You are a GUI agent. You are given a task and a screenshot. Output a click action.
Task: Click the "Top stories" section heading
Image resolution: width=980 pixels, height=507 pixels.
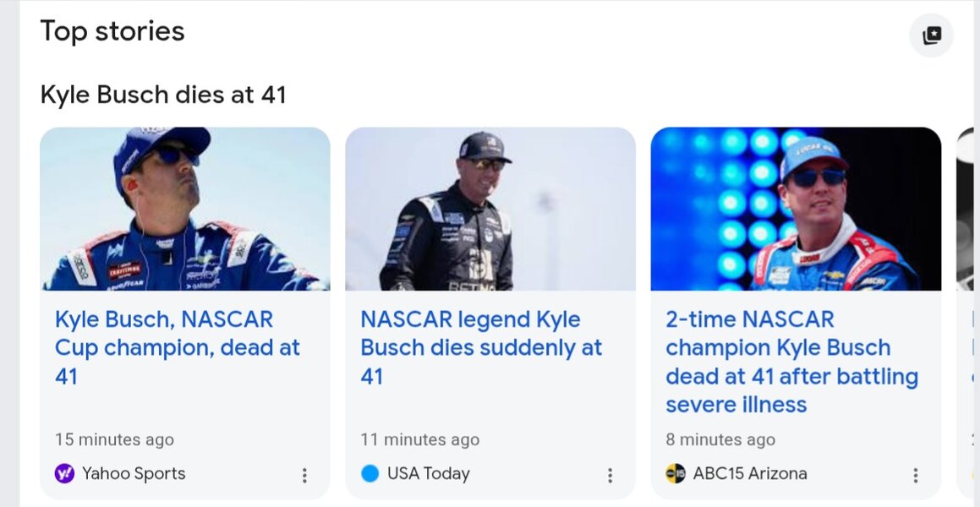[112, 31]
